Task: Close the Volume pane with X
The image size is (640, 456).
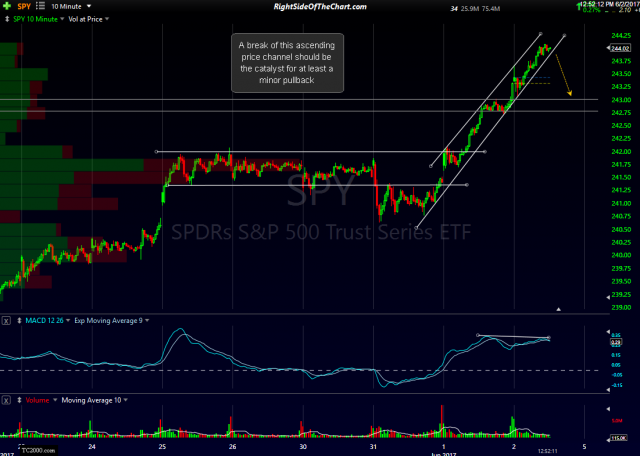Action: coord(6,400)
